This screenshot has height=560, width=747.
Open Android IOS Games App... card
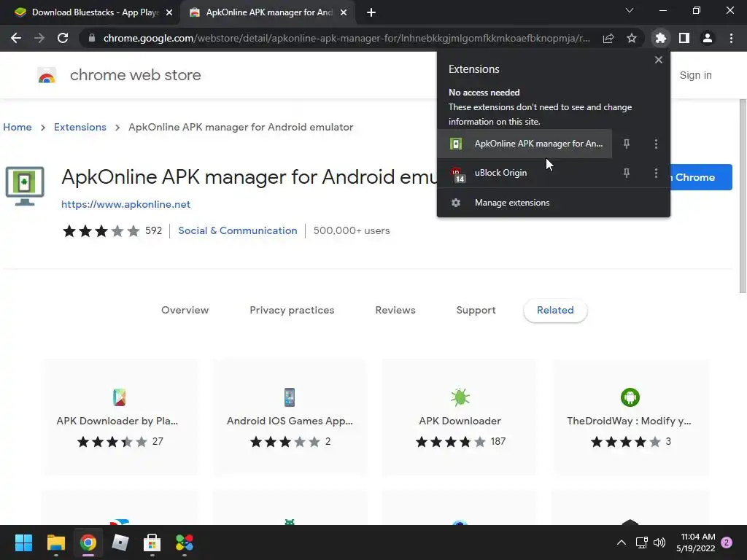pyautogui.click(x=290, y=417)
